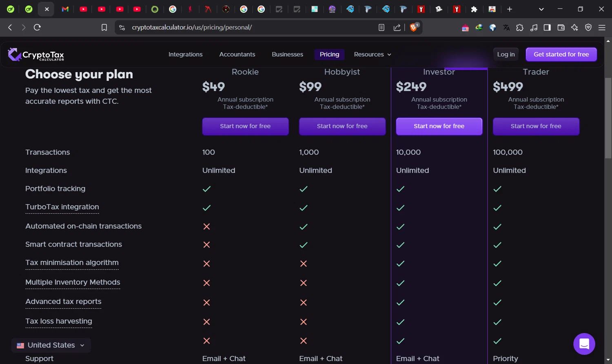
Task: Switch to the puzzle-piece extensions tab
Action: click(x=474, y=9)
